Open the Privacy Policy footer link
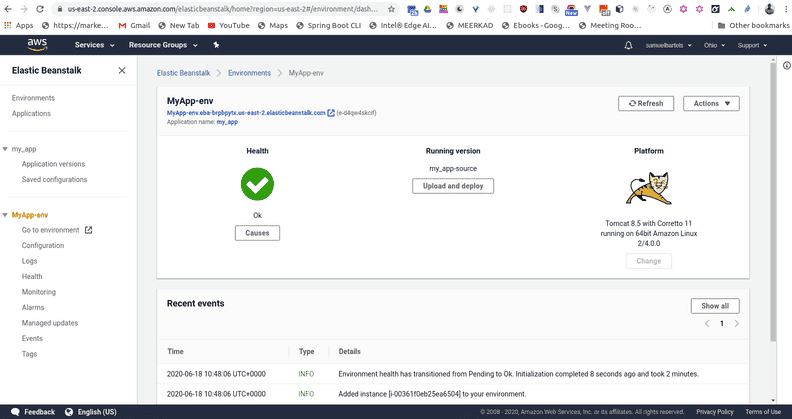 (715, 412)
